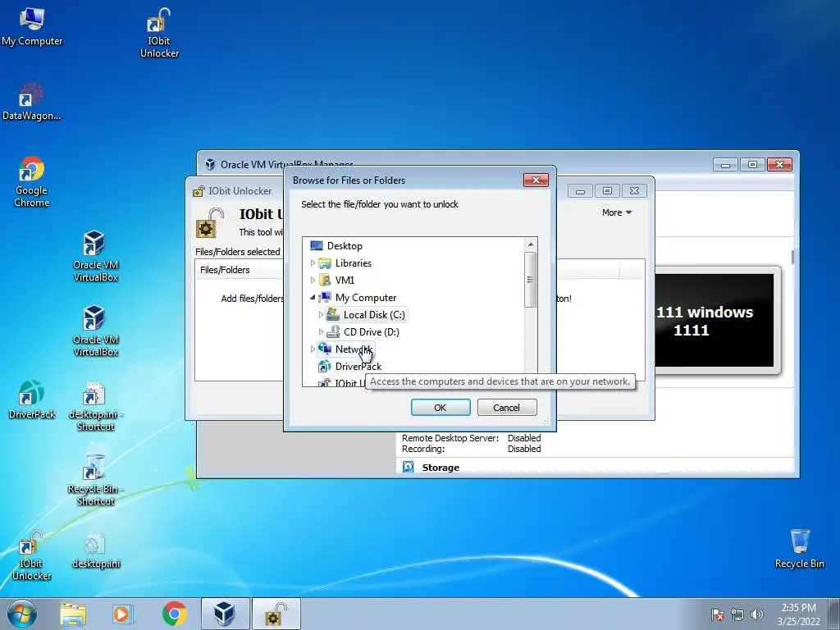This screenshot has width=840, height=630.
Task: Open desktop.ini - Shortcut icon
Action: coord(95,406)
